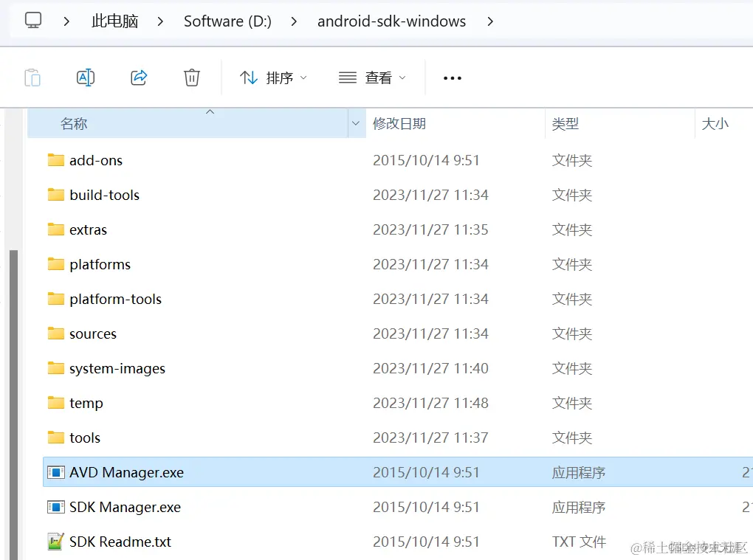This screenshot has width=753, height=560.
Task: Click the computer icon in address bar
Action: click(x=33, y=21)
